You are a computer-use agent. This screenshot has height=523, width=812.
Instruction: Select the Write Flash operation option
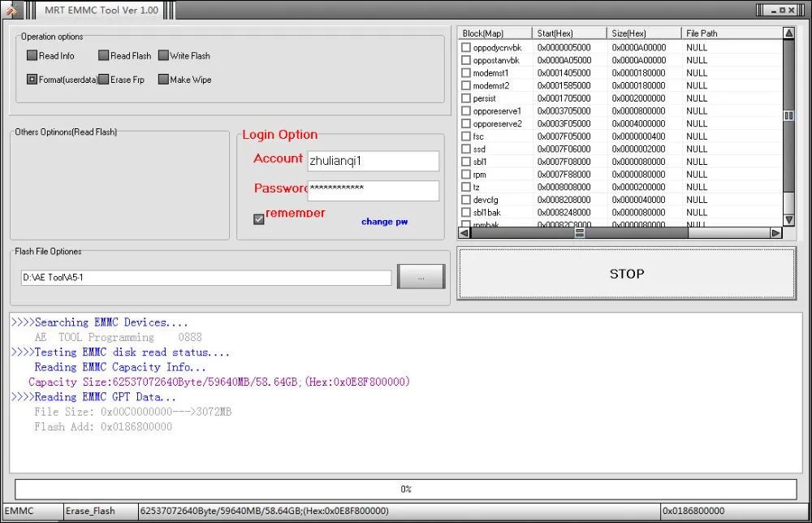point(163,56)
